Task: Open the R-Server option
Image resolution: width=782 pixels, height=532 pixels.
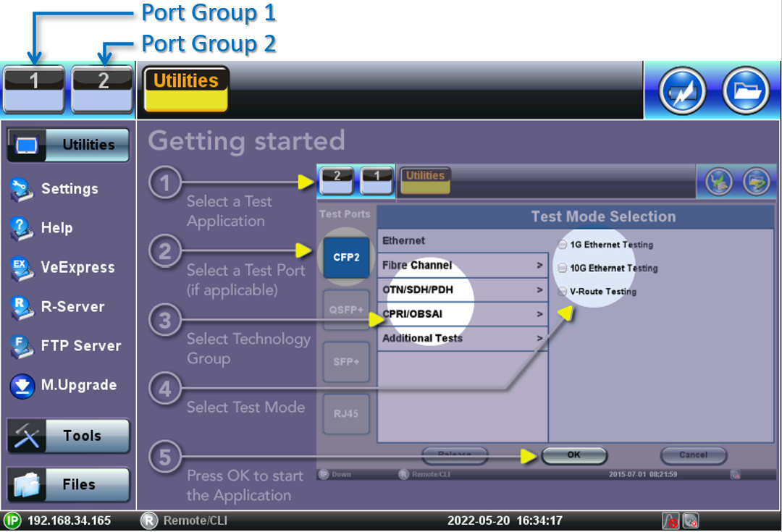Action: pos(22,307)
